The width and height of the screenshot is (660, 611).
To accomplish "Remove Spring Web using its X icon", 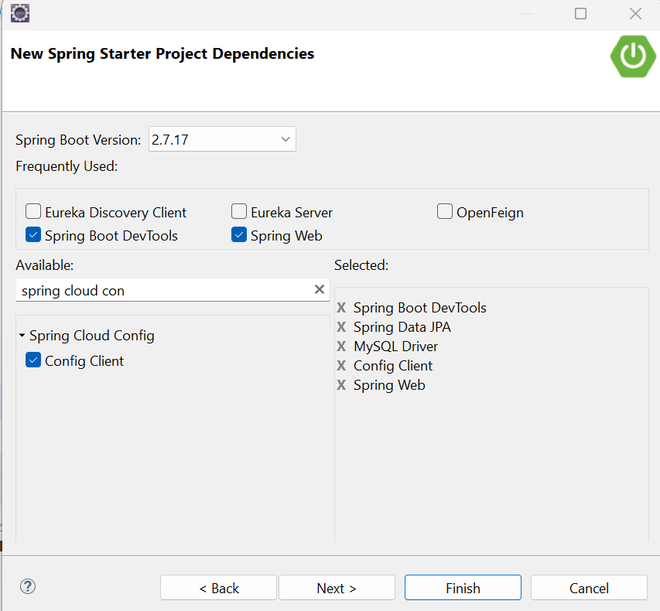I will [342, 385].
